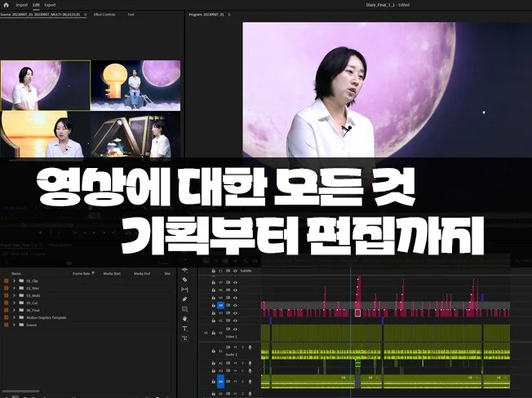Select the Slip tool
The height and width of the screenshot is (398, 532).
coord(185,290)
